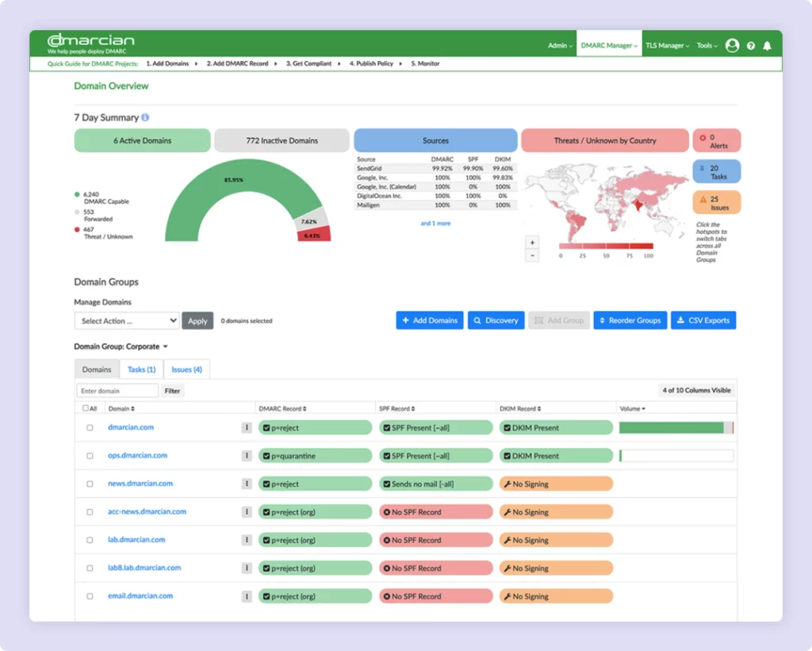Screen dimensions: 812x651
Task: Open row options menu for news.dmarcian.com
Action: point(247,483)
